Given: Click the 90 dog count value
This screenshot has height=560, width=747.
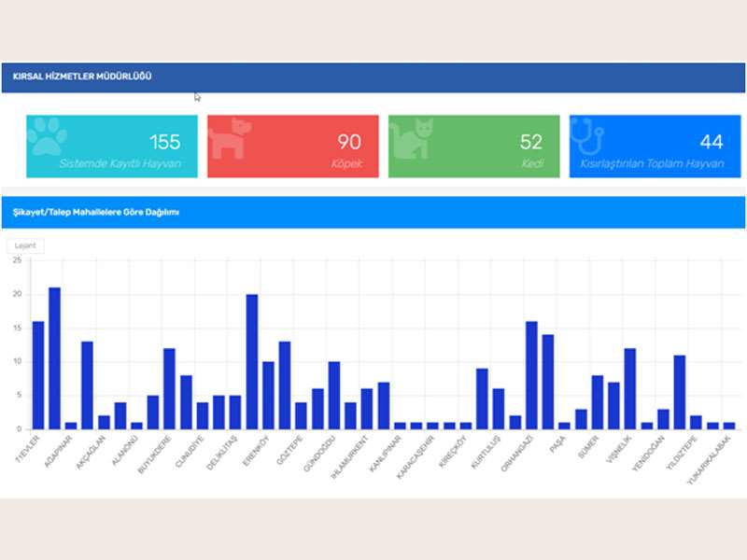Looking at the screenshot, I should [x=349, y=142].
